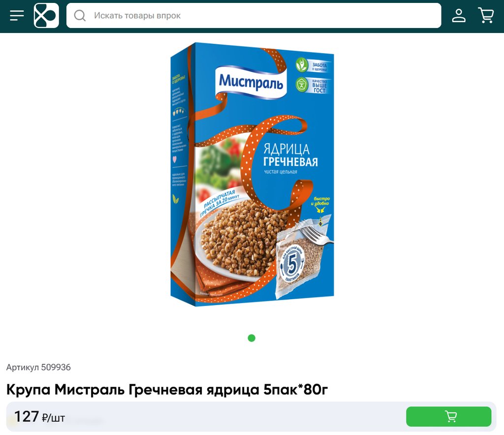Open the shopping cart in header
Viewport: 504px width, 435px height.
[486, 15]
